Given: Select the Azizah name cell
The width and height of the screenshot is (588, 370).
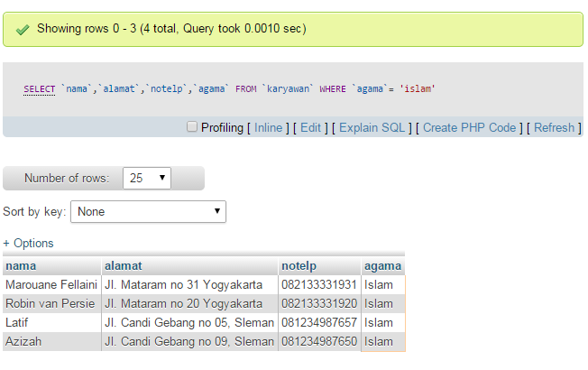Looking at the screenshot, I should 51,341.
